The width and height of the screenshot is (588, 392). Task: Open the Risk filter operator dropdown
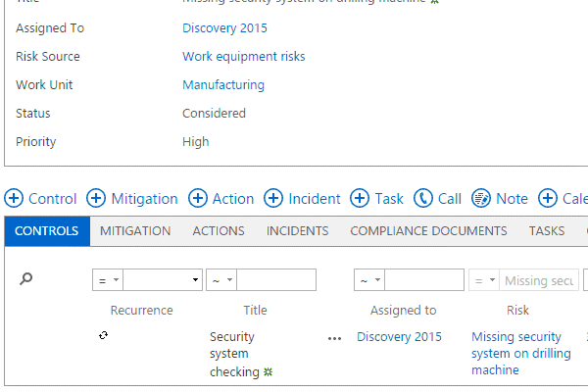point(484,280)
